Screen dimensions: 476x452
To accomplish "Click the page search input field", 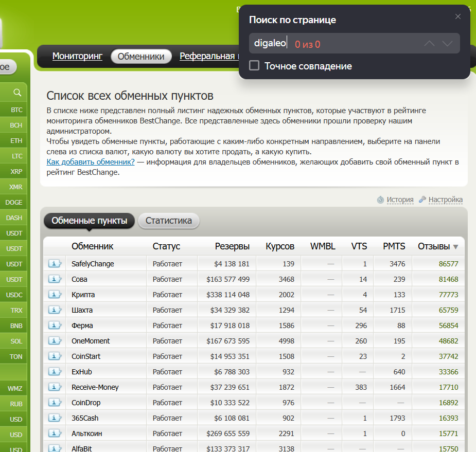I will pyautogui.click(x=354, y=43).
